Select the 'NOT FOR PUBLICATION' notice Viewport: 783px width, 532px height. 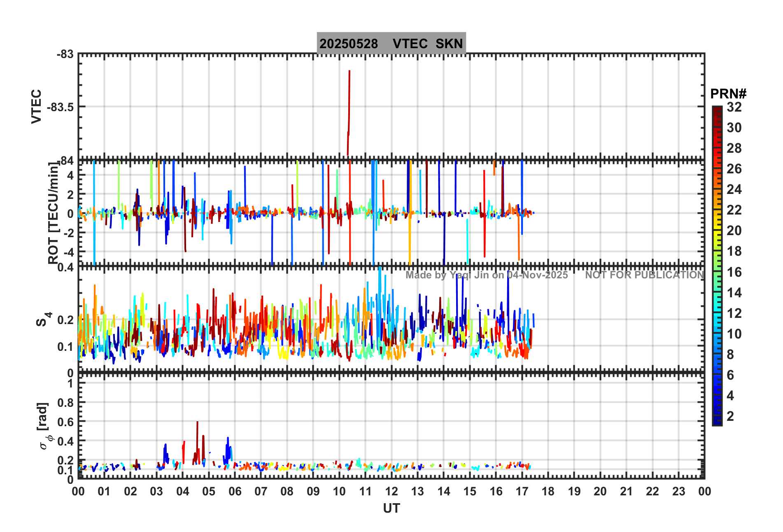pos(644,275)
